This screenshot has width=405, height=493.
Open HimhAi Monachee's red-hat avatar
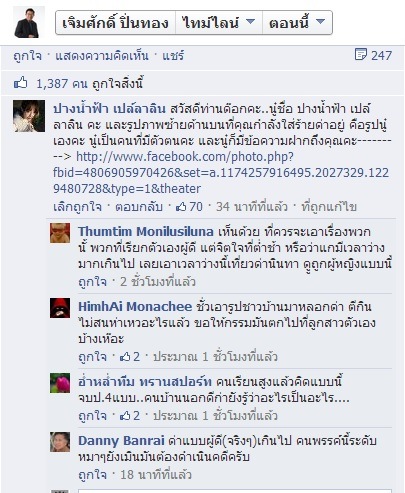pyautogui.click(x=60, y=308)
